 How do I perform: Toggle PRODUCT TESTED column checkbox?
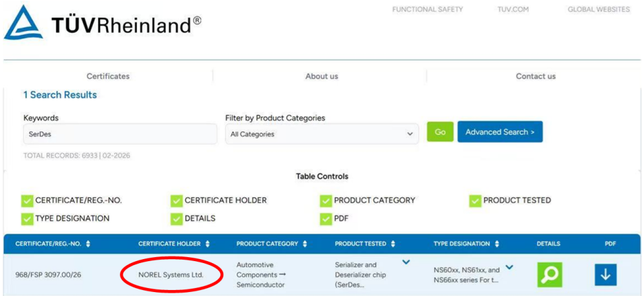click(475, 201)
